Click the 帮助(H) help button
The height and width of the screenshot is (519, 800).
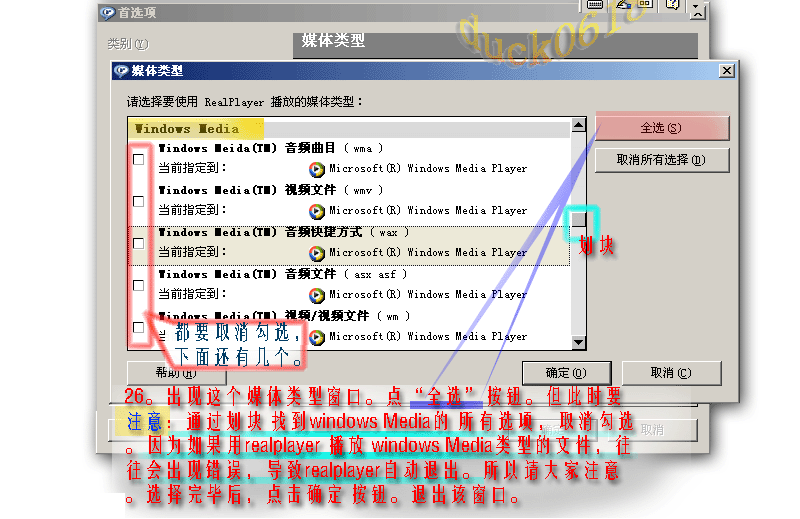pos(177,373)
